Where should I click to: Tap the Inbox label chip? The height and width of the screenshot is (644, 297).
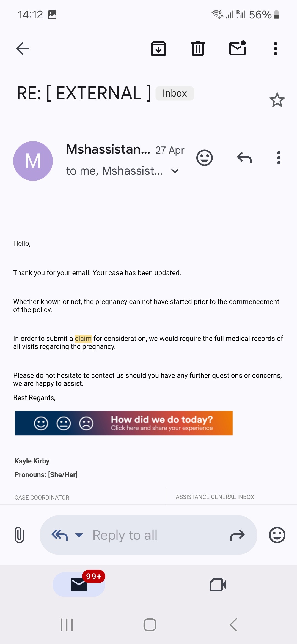tap(175, 93)
